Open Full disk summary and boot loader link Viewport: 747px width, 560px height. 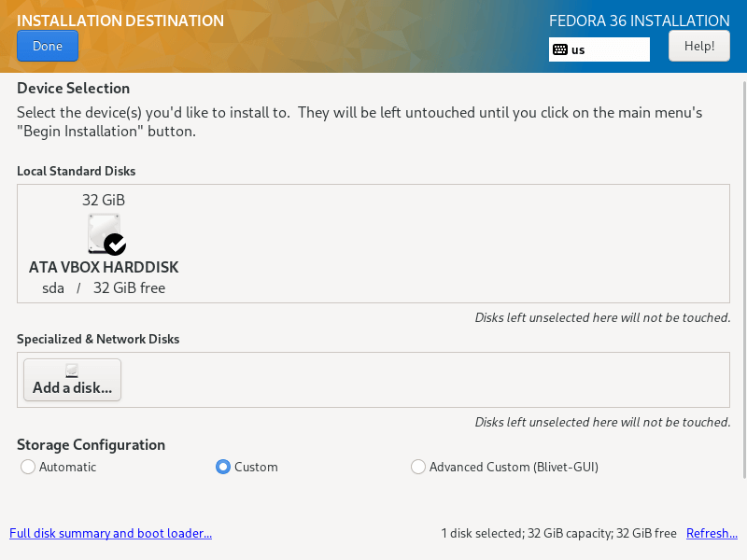pos(110,534)
